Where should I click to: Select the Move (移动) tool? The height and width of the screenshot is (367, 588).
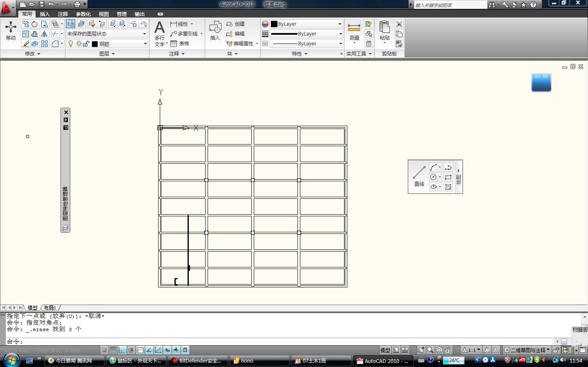click(x=11, y=31)
